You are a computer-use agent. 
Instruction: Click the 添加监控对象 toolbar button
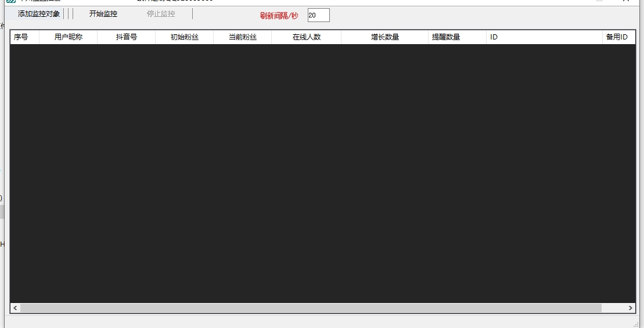tap(38, 14)
